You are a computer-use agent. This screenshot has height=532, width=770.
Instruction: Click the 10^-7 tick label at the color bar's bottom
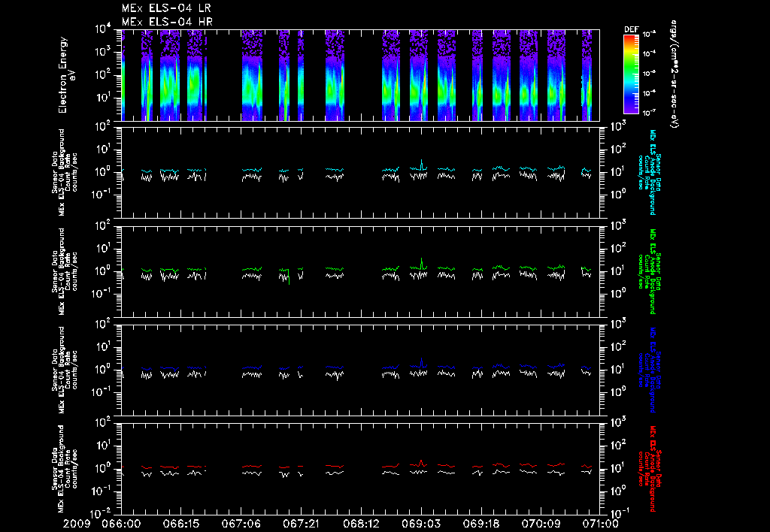pyautogui.click(x=649, y=113)
